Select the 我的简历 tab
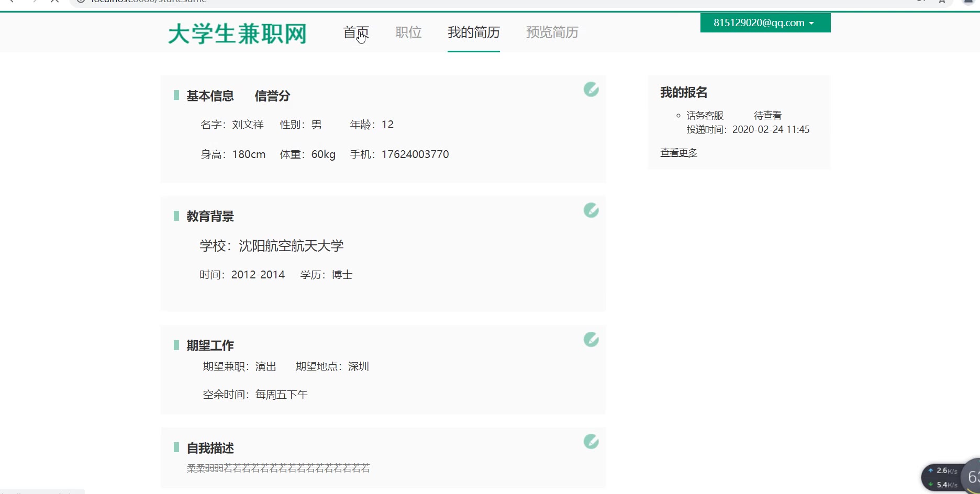Screen dimensions: 980x494 click(x=473, y=32)
